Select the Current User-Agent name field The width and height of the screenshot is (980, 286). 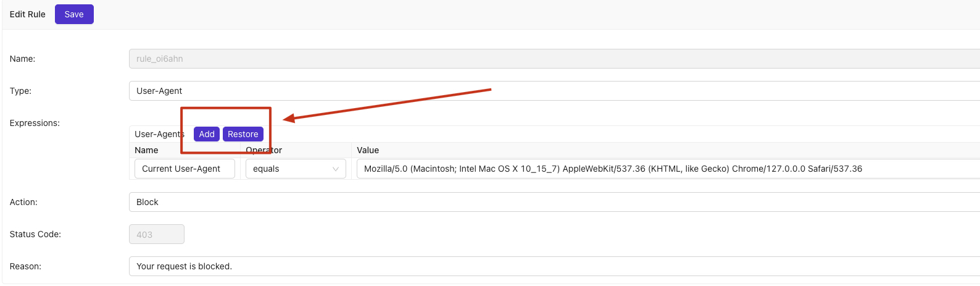[185, 169]
